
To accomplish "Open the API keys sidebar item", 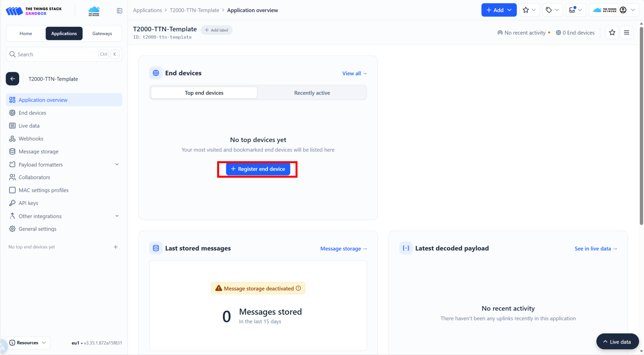I will 28,203.
